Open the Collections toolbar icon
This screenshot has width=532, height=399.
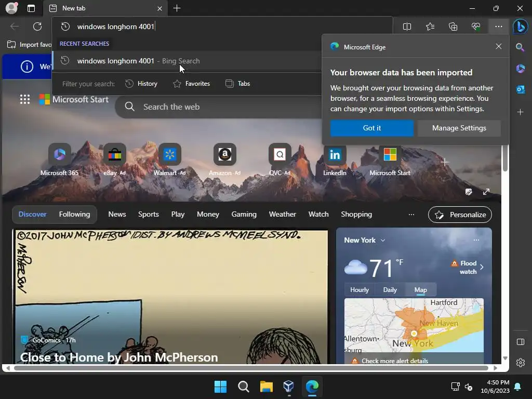(x=453, y=26)
